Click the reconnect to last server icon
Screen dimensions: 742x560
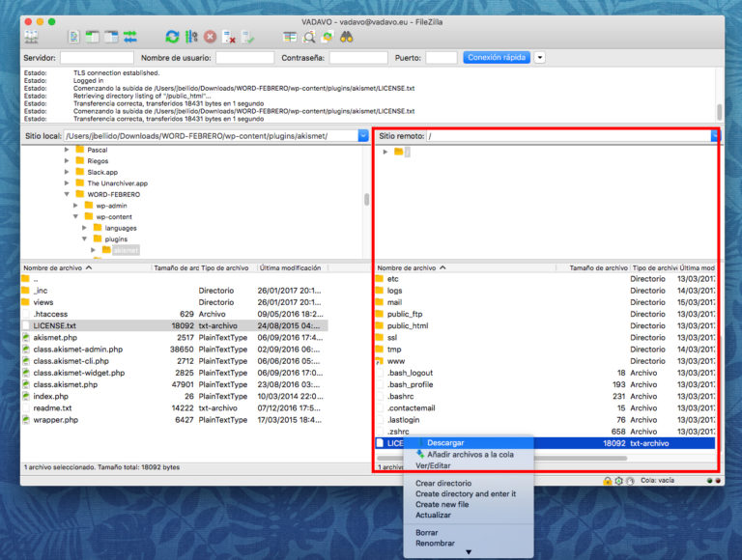coord(248,37)
